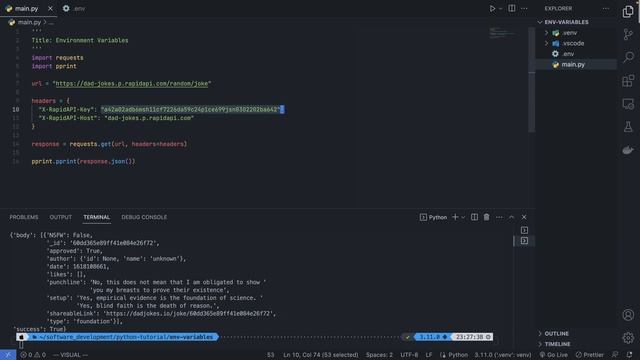Screen dimensions: 640x360
Task: Click line number 10 in gutter
Action: (x=16, y=109)
